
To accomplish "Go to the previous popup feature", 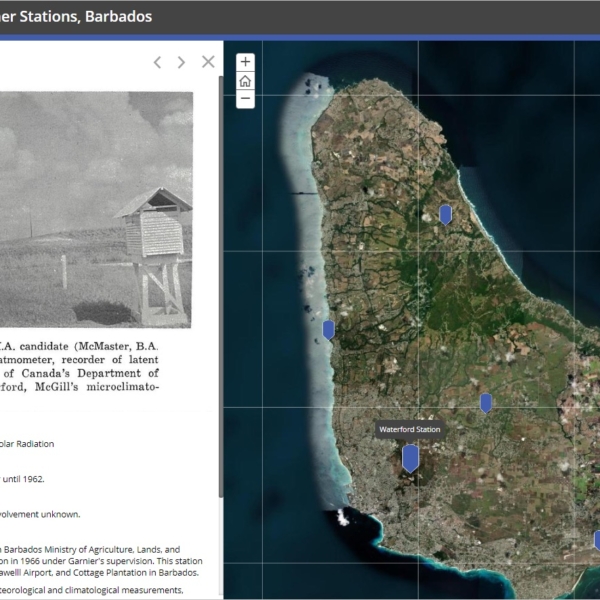I will [x=157, y=62].
